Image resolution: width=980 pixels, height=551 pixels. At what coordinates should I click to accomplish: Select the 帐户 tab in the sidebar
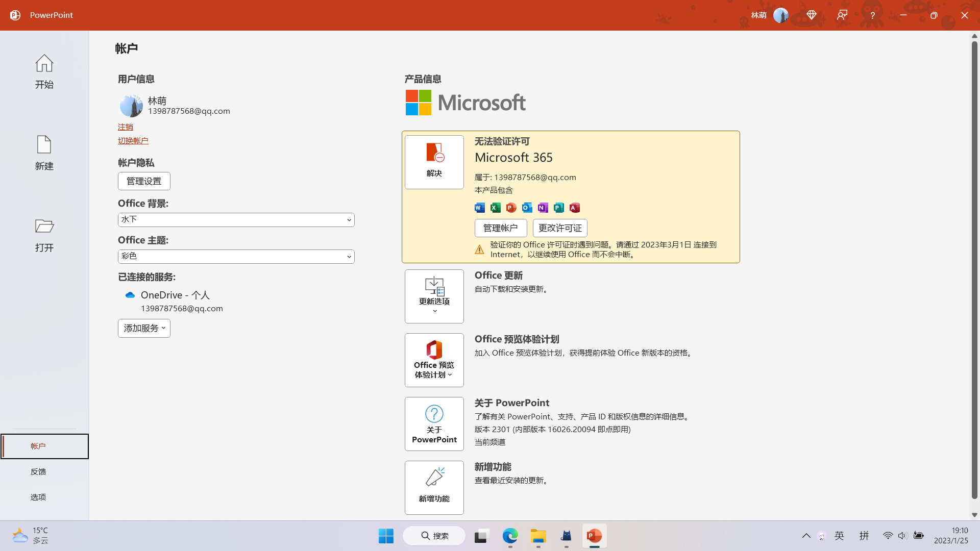44,446
